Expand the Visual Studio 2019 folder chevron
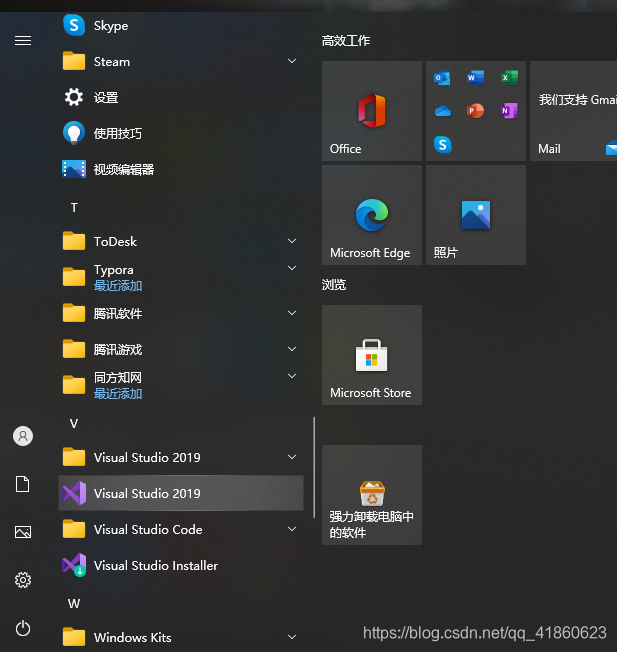 coord(292,457)
